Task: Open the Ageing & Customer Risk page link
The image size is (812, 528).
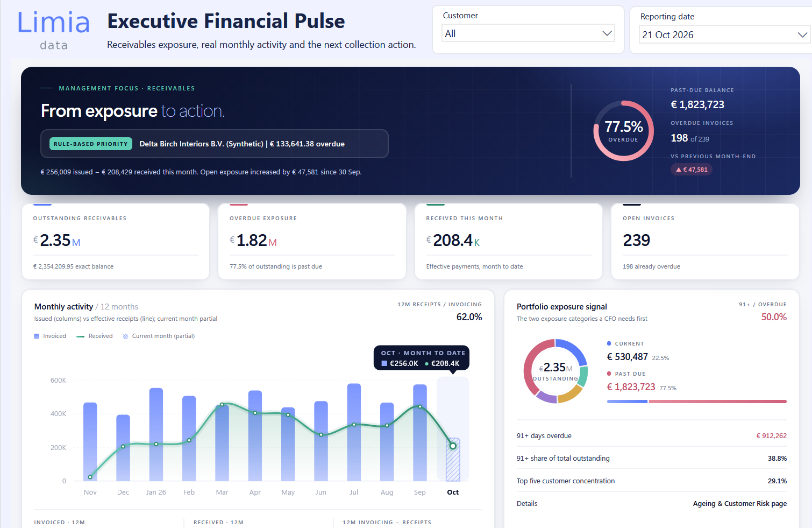Action: pyautogui.click(x=739, y=504)
